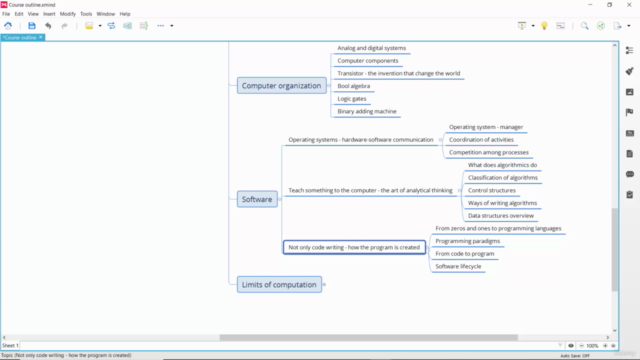Open the Markers flag panel
This screenshot has width=640, height=360.
pyautogui.click(x=629, y=112)
